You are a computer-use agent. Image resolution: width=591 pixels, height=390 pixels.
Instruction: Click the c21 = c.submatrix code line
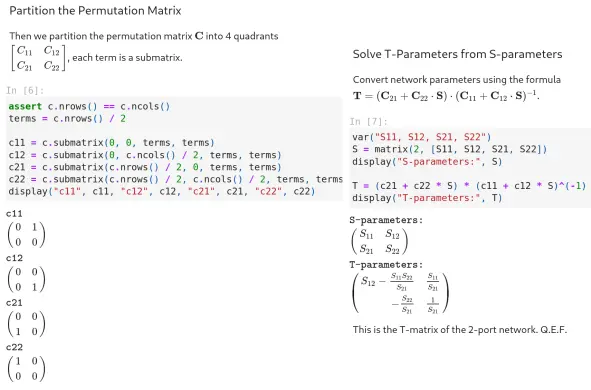[145, 167]
